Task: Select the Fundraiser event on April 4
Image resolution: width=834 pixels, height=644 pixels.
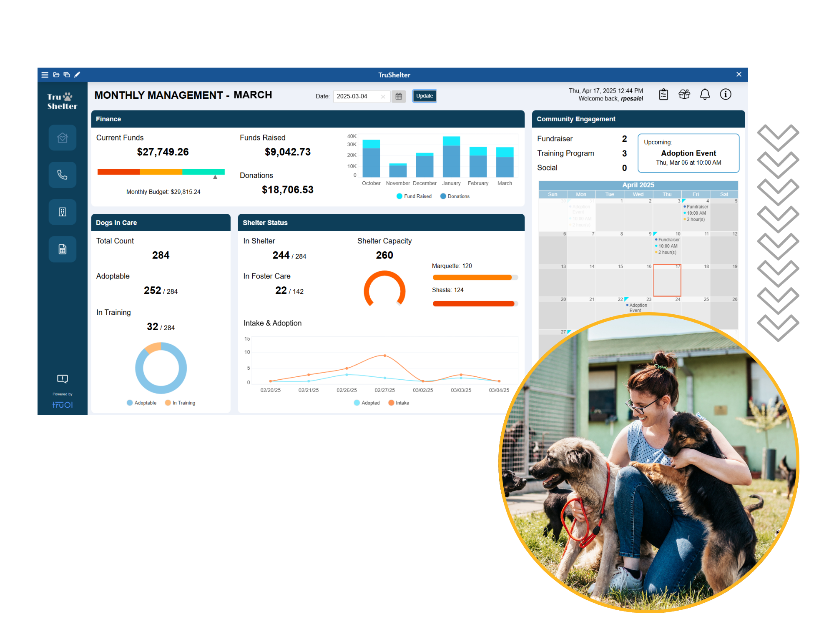Action: point(696,213)
